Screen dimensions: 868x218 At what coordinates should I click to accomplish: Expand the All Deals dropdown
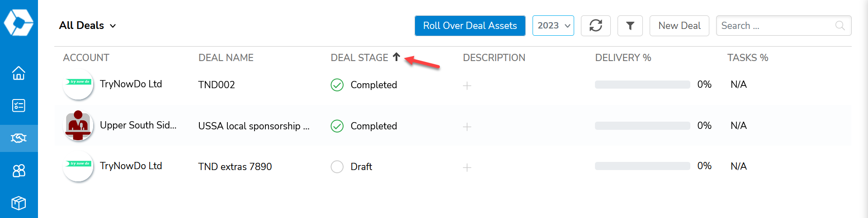click(88, 26)
